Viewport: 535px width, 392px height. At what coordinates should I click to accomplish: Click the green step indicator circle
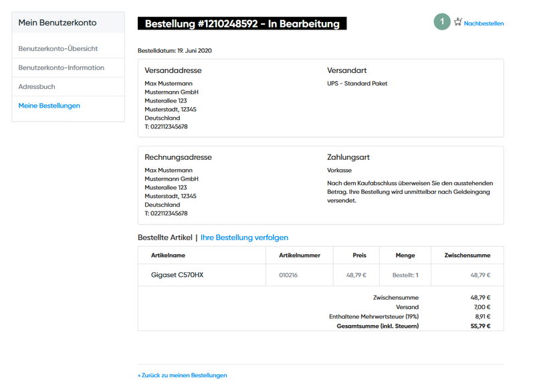(442, 22)
